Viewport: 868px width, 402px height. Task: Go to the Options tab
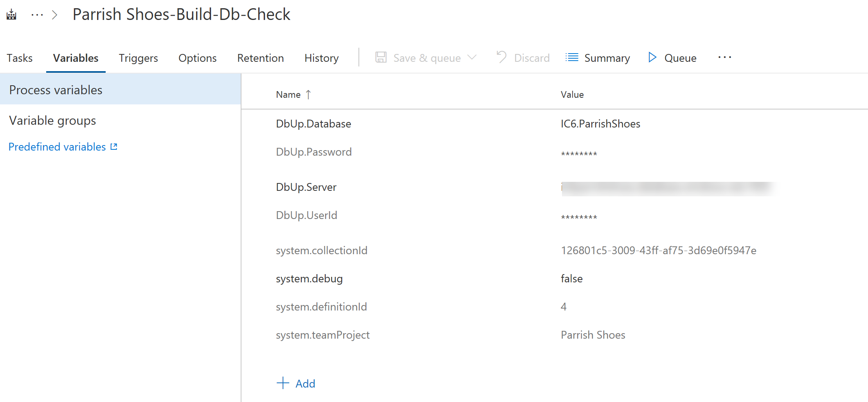point(197,58)
